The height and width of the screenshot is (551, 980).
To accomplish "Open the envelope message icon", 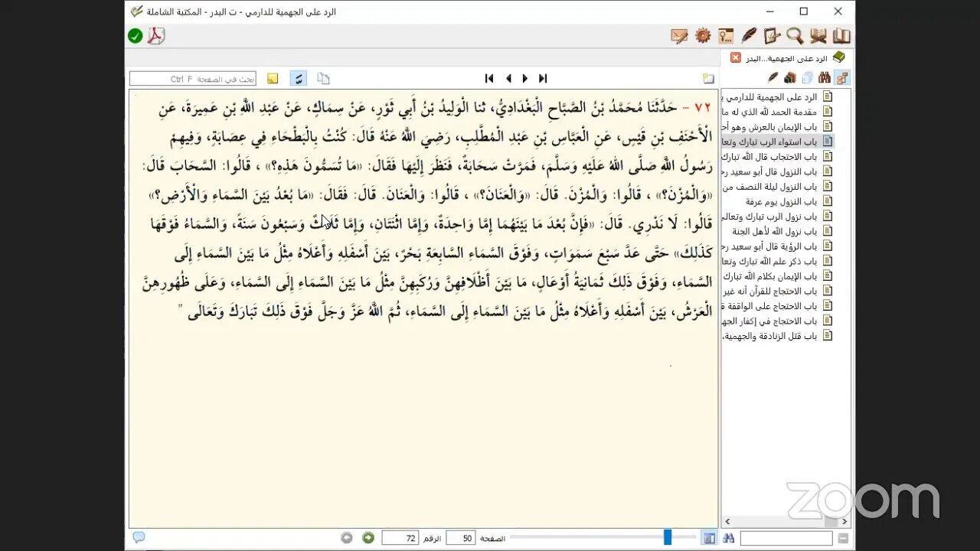I will pyautogui.click(x=679, y=36).
